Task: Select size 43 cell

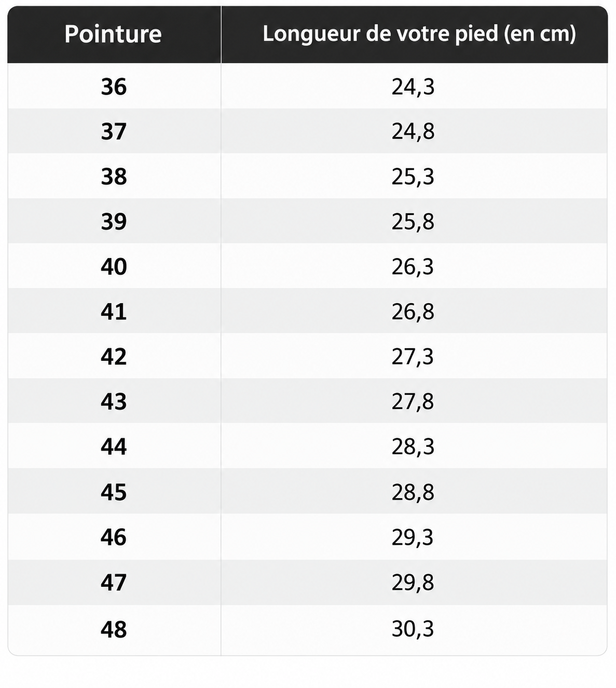Action: tap(114, 401)
